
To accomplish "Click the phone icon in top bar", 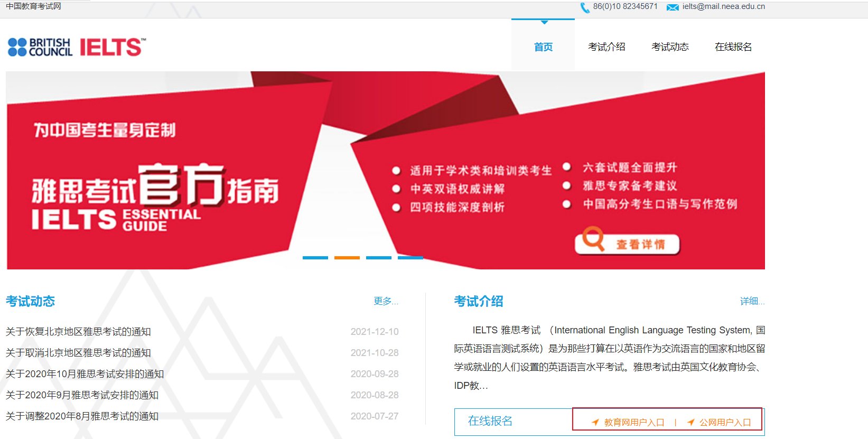I will tap(585, 7).
